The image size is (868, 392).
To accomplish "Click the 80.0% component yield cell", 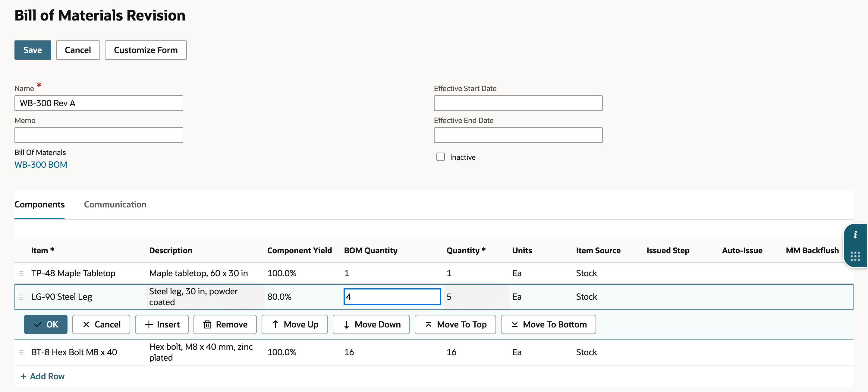I will tap(279, 297).
